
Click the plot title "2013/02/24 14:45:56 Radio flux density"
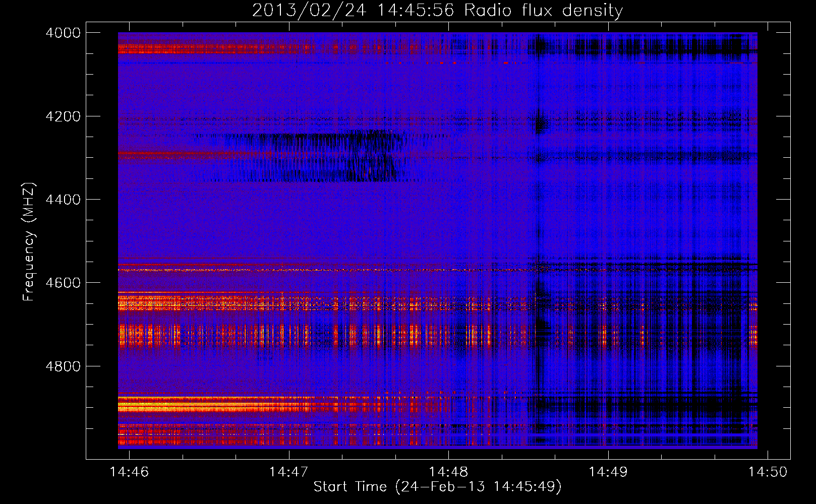[437, 10]
